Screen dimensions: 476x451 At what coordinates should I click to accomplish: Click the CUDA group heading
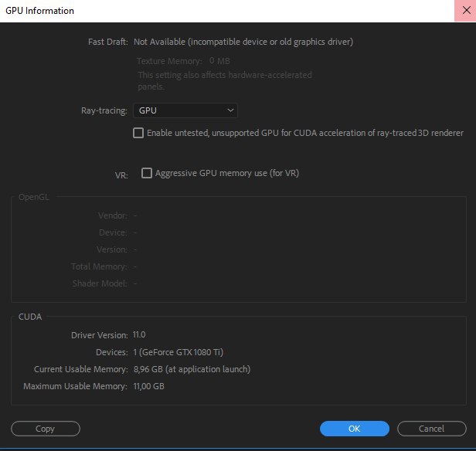pyautogui.click(x=30, y=317)
